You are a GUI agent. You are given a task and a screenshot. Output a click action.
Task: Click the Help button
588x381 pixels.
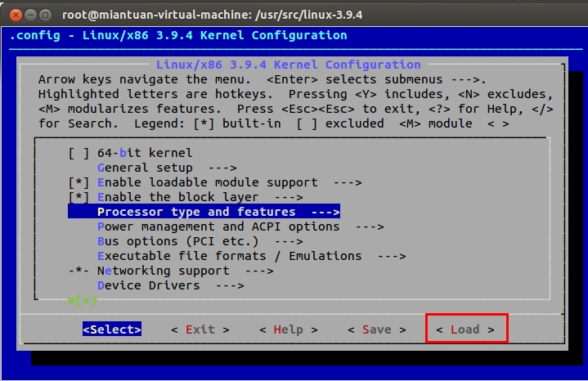click(289, 329)
